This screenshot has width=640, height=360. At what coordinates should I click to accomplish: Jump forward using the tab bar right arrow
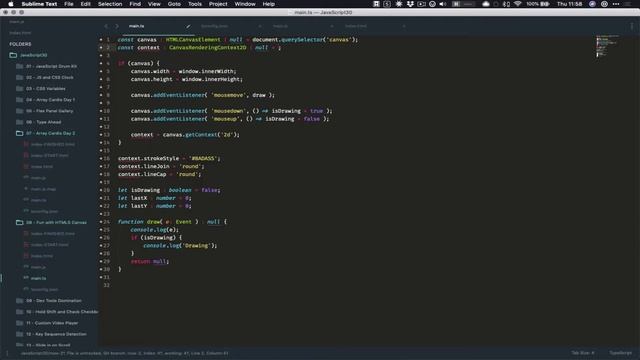pos(117,26)
